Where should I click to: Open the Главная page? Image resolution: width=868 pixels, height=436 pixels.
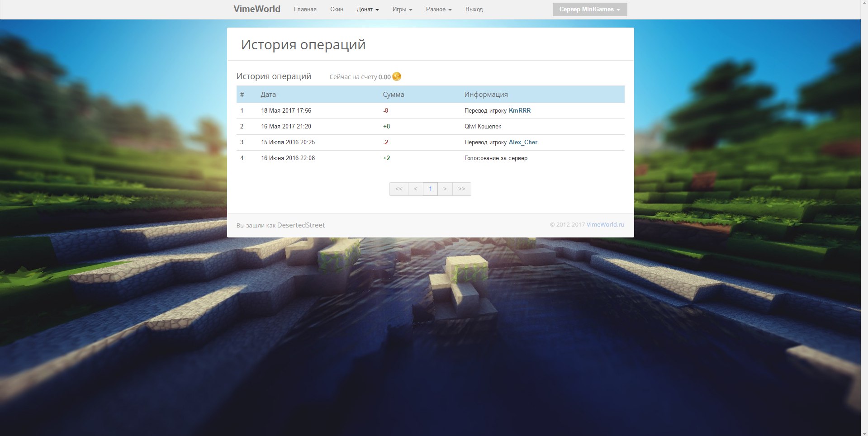305,9
